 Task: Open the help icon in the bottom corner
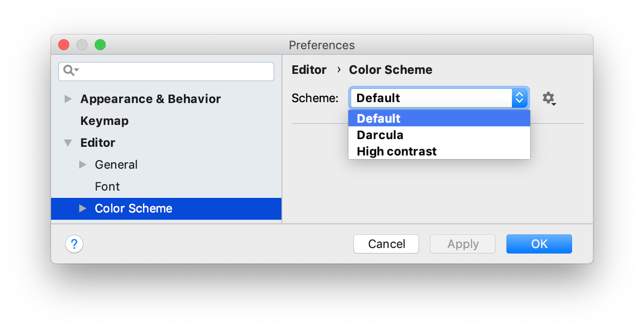point(74,244)
